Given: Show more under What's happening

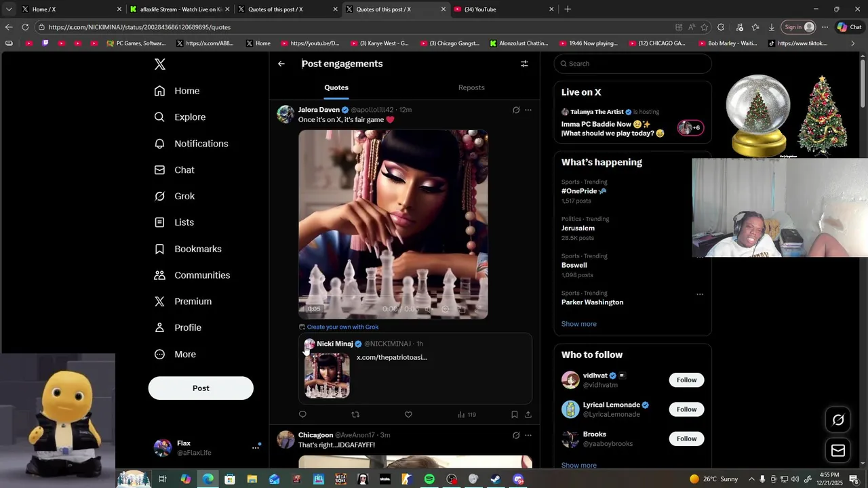Looking at the screenshot, I should [x=579, y=324].
